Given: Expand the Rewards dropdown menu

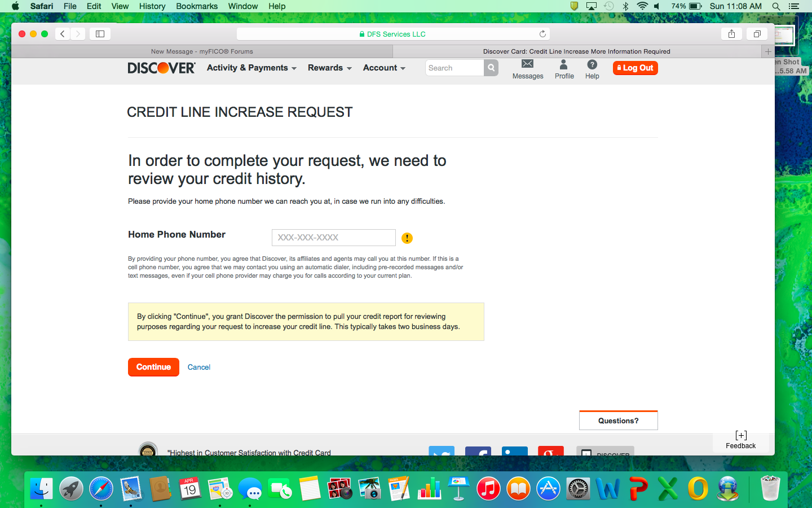Looking at the screenshot, I should 330,68.
